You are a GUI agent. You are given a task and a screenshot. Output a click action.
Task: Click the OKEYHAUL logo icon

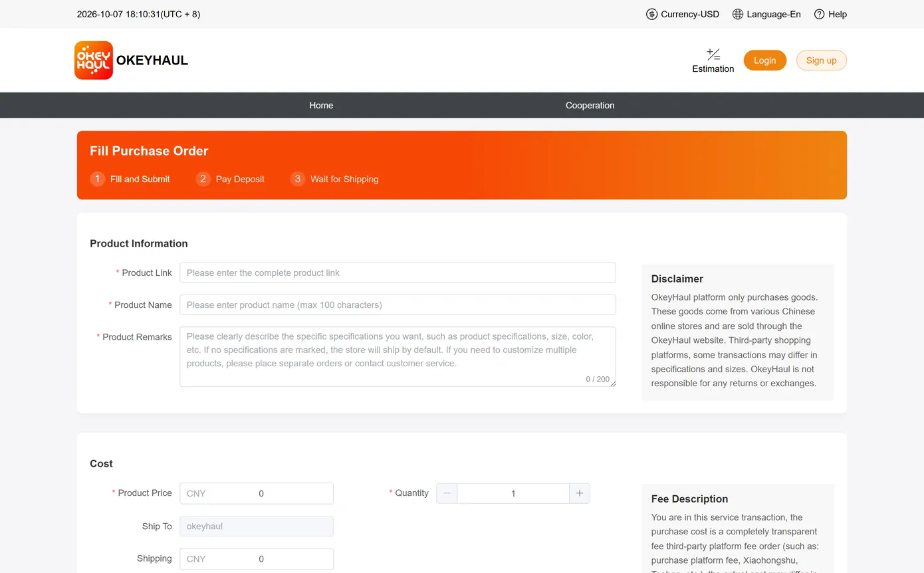click(94, 60)
